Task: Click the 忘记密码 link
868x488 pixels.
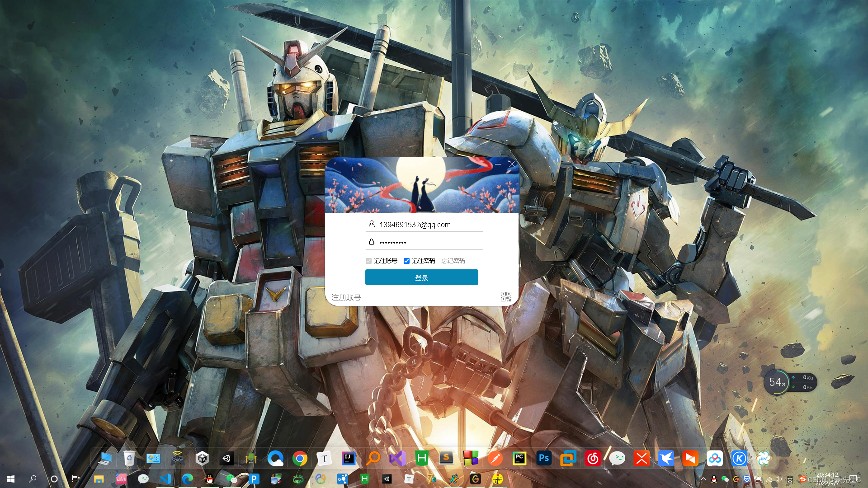Action: [x=453, y=261]
